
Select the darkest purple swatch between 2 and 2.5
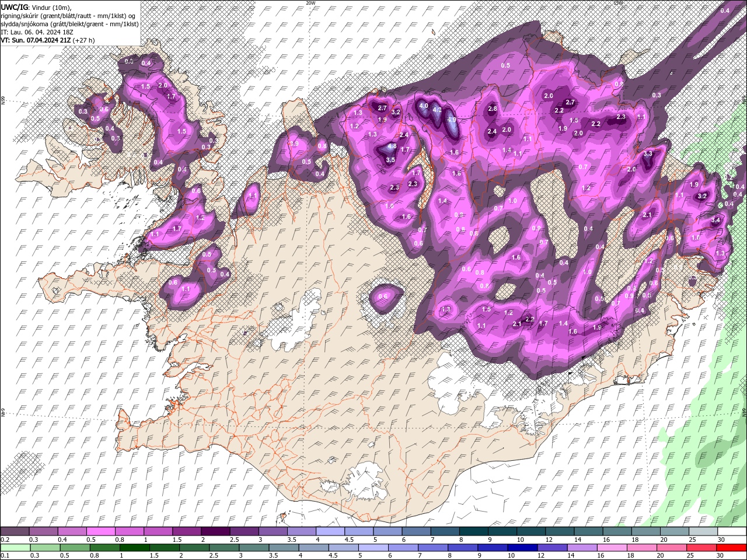[x=215, y=531]
